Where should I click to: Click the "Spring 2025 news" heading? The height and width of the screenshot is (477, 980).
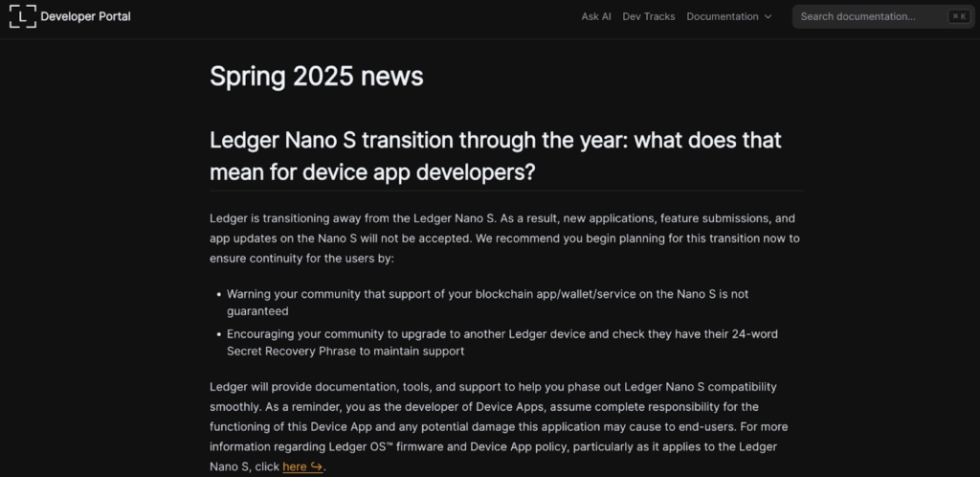click(x=316, y=76)
